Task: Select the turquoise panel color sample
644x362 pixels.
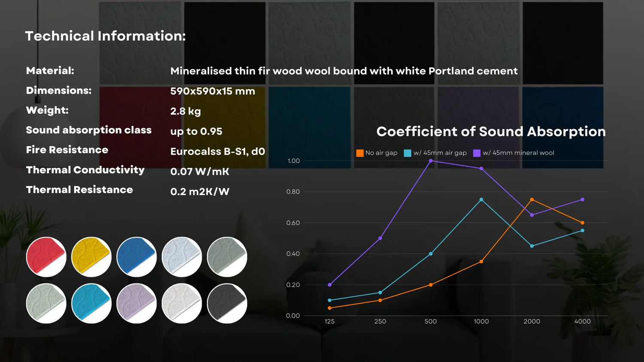Action: coord(91,303)
